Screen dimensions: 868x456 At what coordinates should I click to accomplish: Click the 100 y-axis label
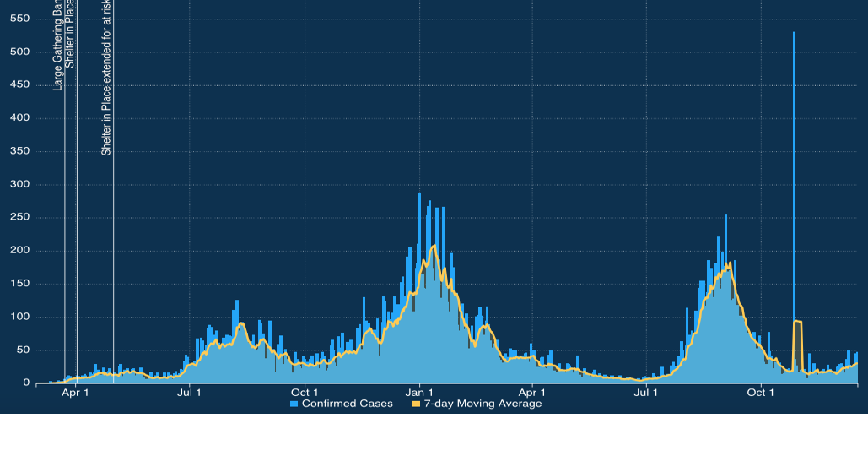click(19, 317)
